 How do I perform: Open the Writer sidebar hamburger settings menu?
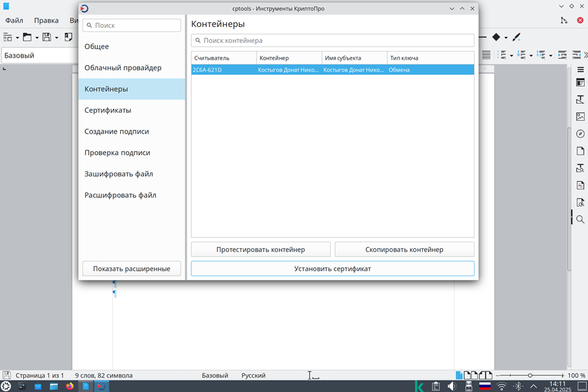(581, 69)
